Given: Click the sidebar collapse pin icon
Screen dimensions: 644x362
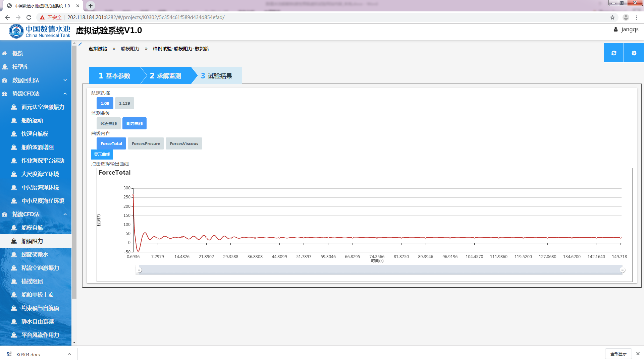Looking at the screenshot, I should point(80,44).
